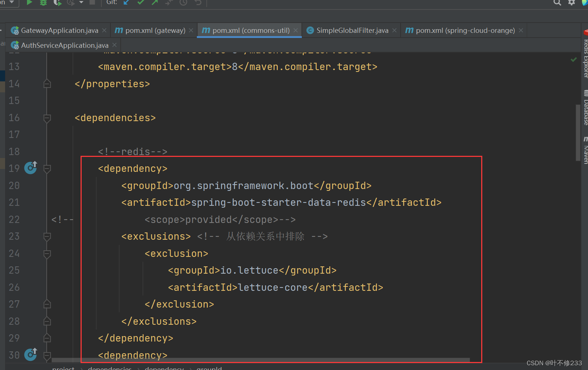This screenshot has width=588, height=370.
Task: Run the application with the green play icon
Action: (30, 3)
